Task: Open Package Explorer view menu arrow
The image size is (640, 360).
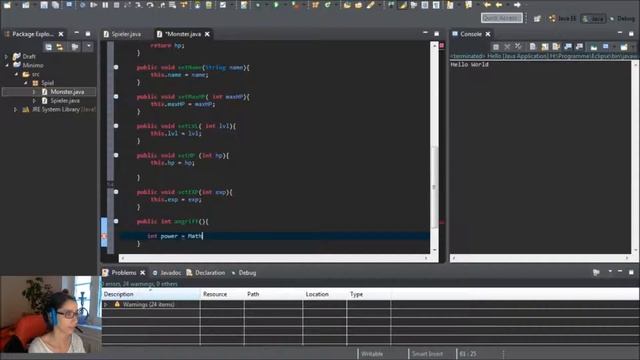Action: click(x=89, y=47)
